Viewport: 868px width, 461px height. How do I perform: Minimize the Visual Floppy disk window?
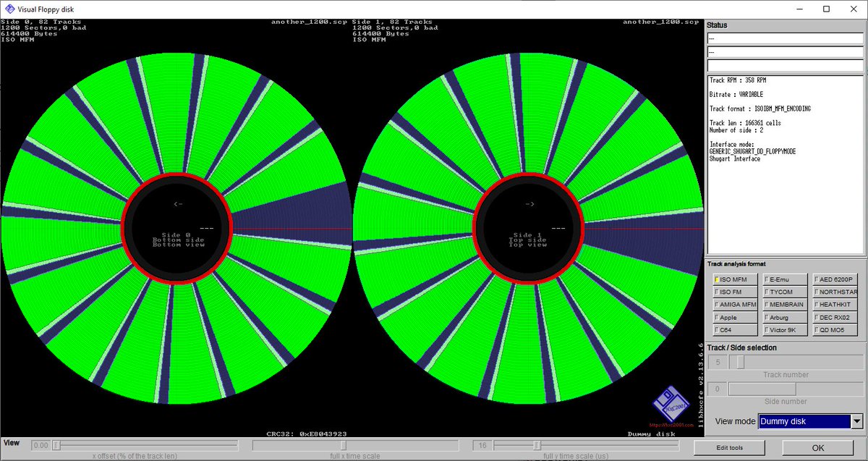801,9
